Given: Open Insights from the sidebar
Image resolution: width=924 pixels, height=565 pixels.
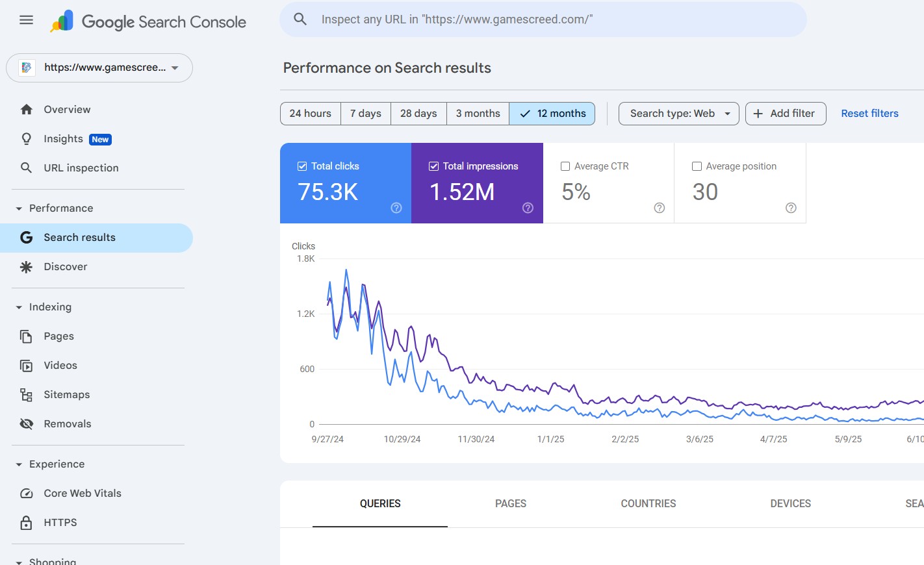Looking at the screenshot, I should click(63, 138).
